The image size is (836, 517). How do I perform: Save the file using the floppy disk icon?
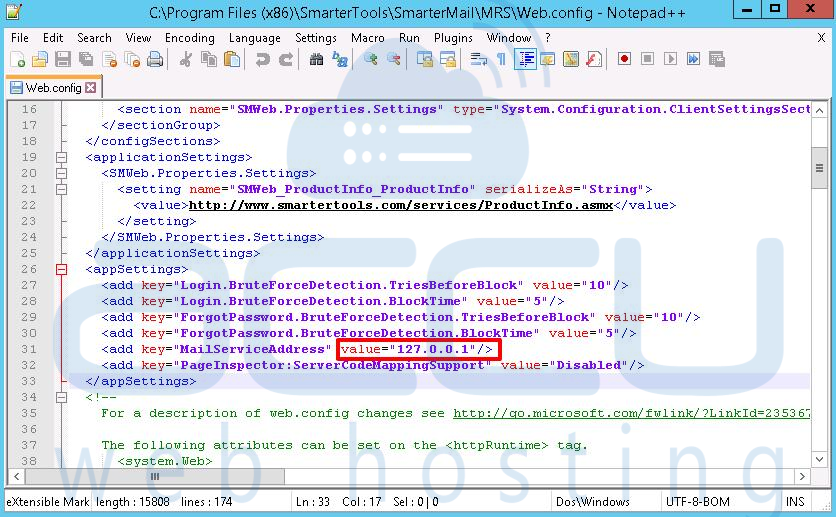pyautogui.click(x=63, y=59)
